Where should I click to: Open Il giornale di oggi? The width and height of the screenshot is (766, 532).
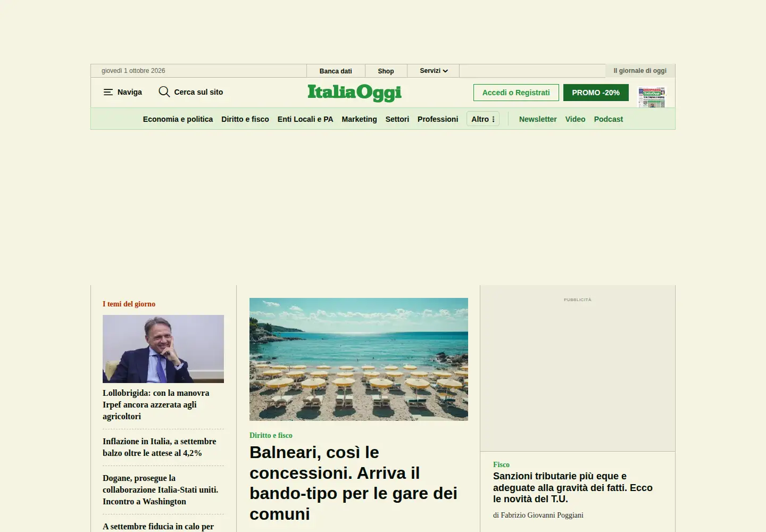click(x=640, y=71)
